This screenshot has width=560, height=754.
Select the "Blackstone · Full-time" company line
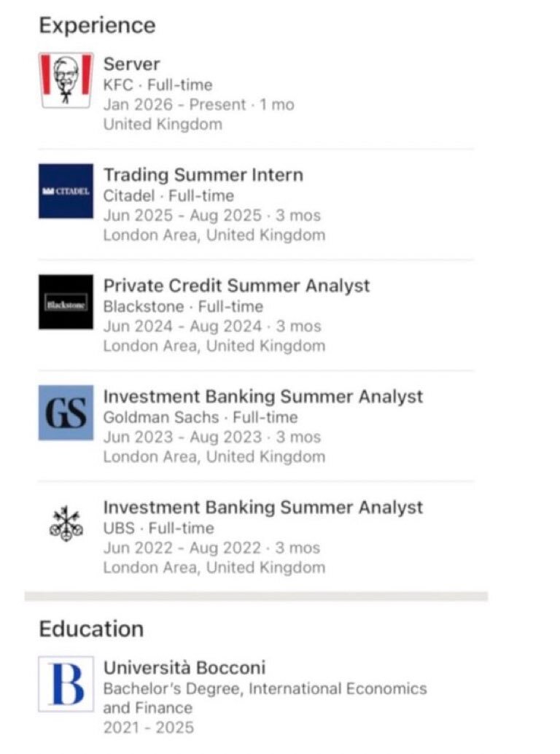tap(183, 306)
